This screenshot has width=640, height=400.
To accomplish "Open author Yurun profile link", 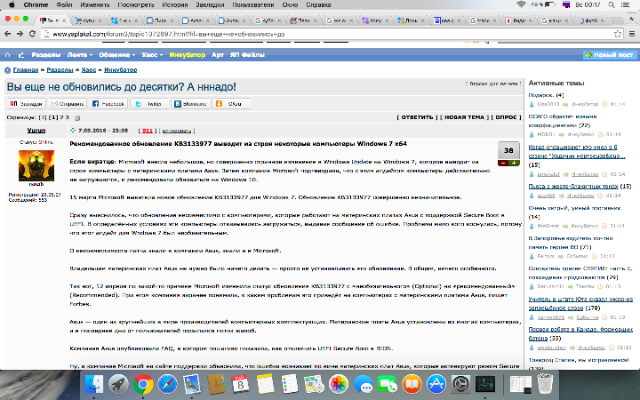I will click(x=36, y=130).
